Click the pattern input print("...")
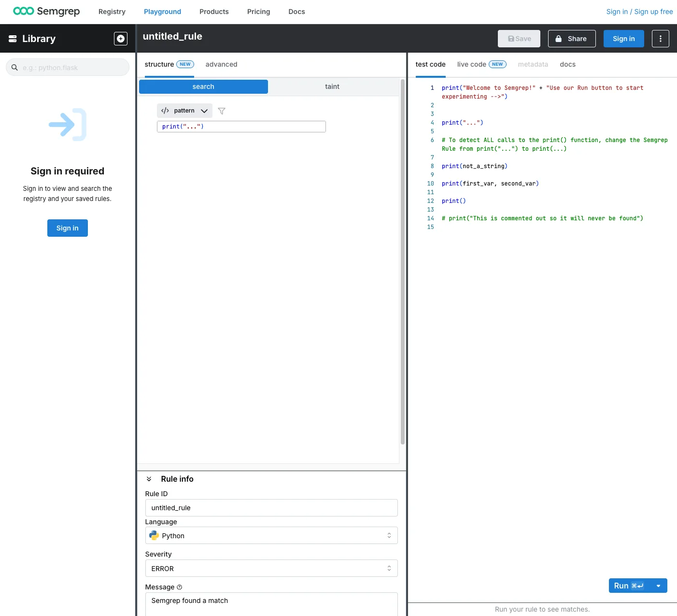This screenshot has height=616, width=677. click(x=241, y=127)
